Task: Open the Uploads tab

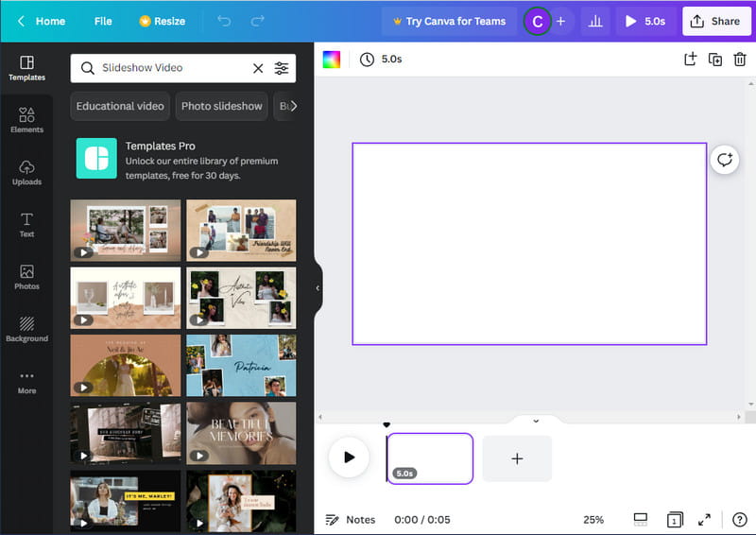Action: point(27,172)
